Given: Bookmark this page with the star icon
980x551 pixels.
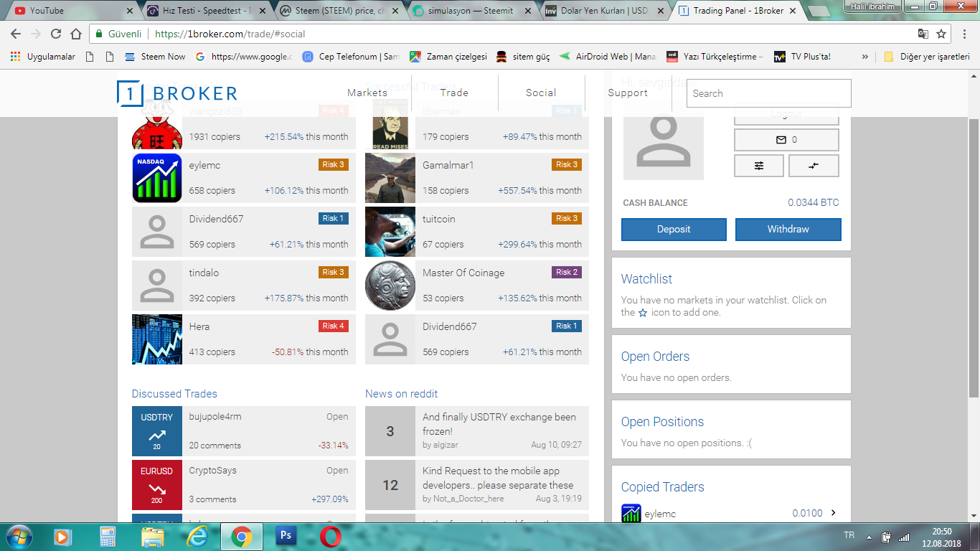Looking at the screenshot, I should (941, 34).
